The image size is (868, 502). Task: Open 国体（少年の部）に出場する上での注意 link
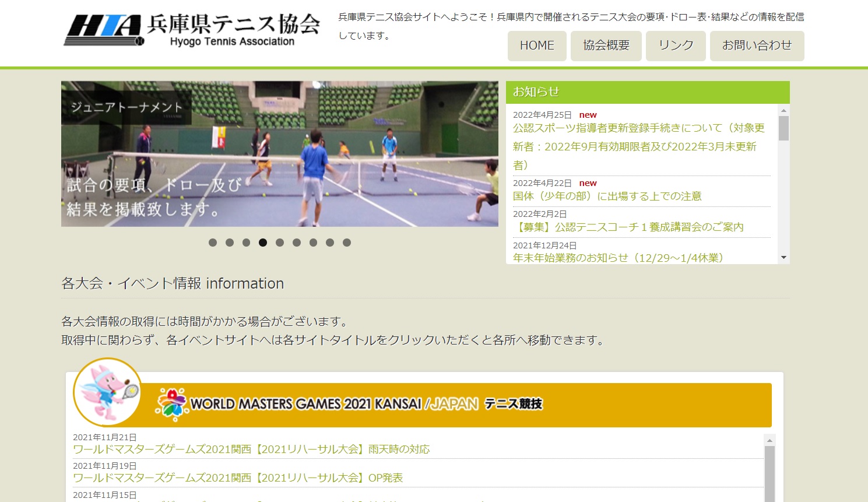pyautogui.click(x=607, y=196)
